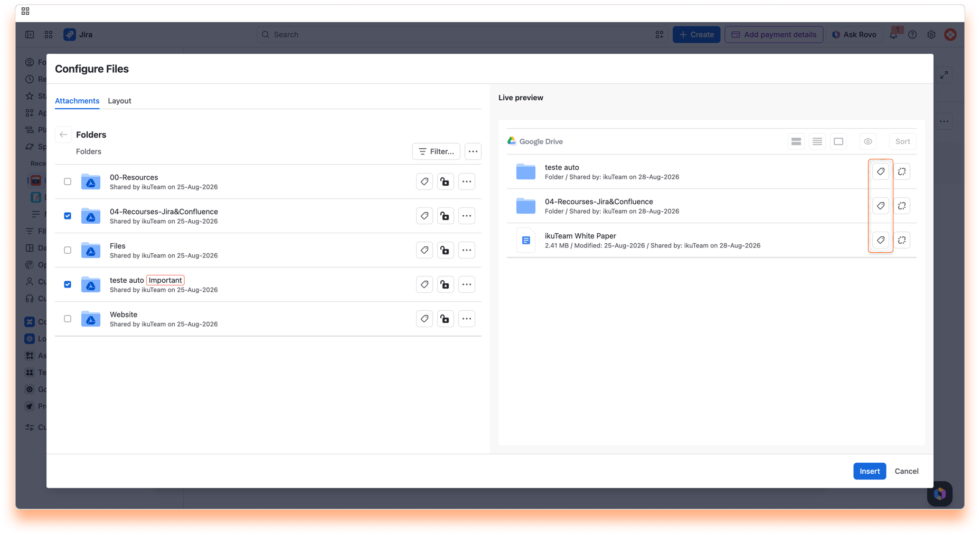Open the app switcher grid icon beside Jira logo

tap(49, 35)
